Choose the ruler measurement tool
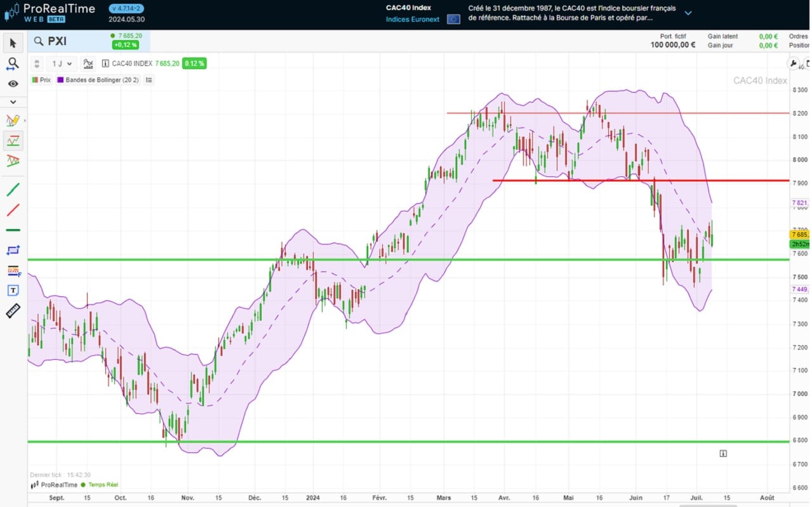Viewport: 812px width, 507px height. click(13, 311)
